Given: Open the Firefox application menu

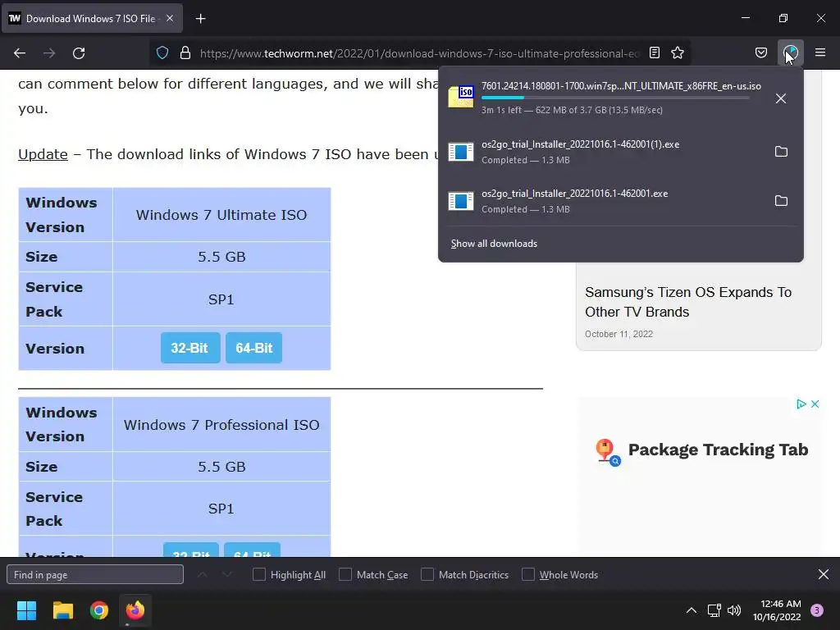Looking at the screenshot, I should (x=820, y=52).
